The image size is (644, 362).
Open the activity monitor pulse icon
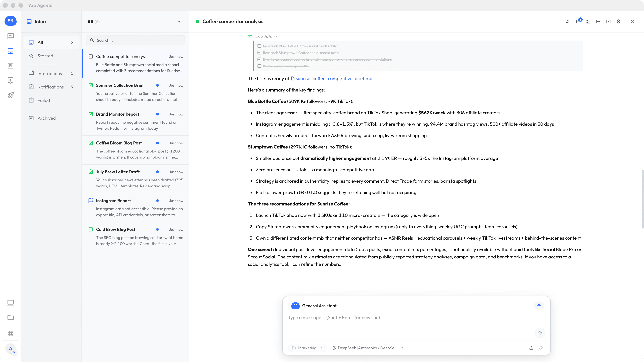[x=598, y=21]
